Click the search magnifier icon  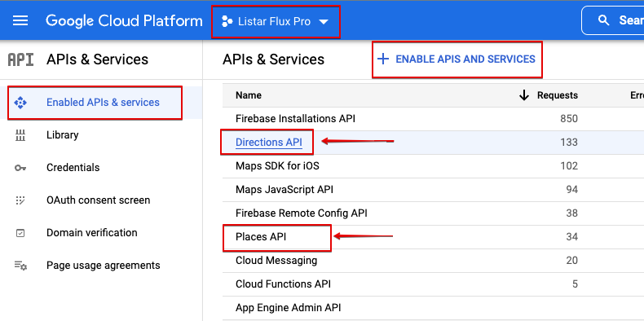603,20
